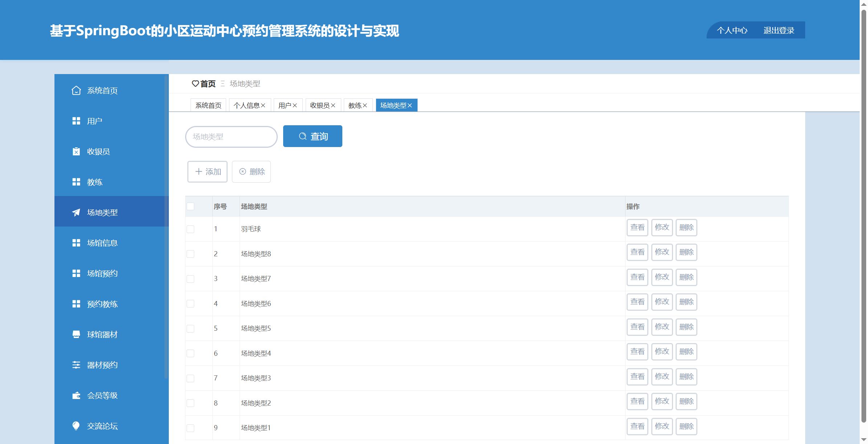This screenshot has width=868, height=444.
Task: Click the grid icon next to 教练
Action: 76,182
